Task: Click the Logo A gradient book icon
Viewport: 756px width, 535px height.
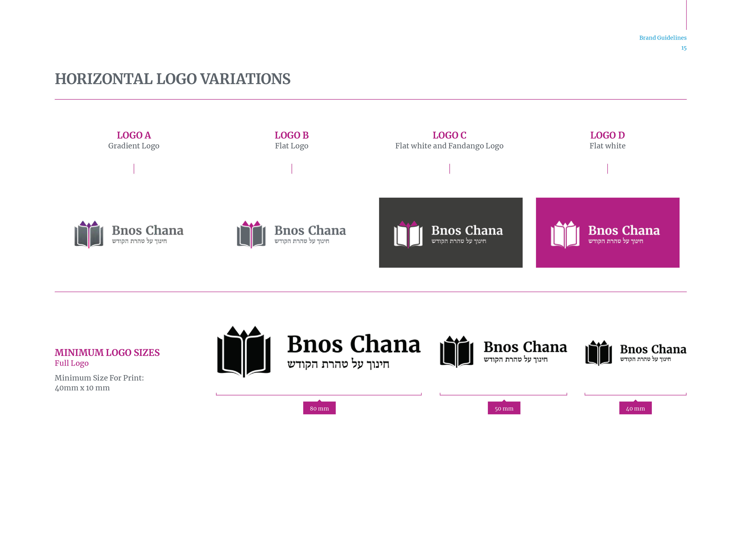Action: (89, 234)
